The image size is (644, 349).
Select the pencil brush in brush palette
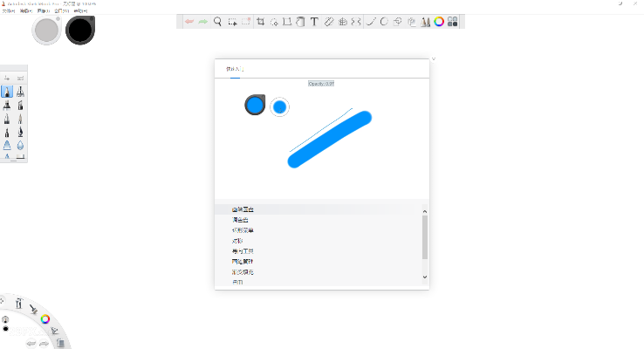coord(7,92)
